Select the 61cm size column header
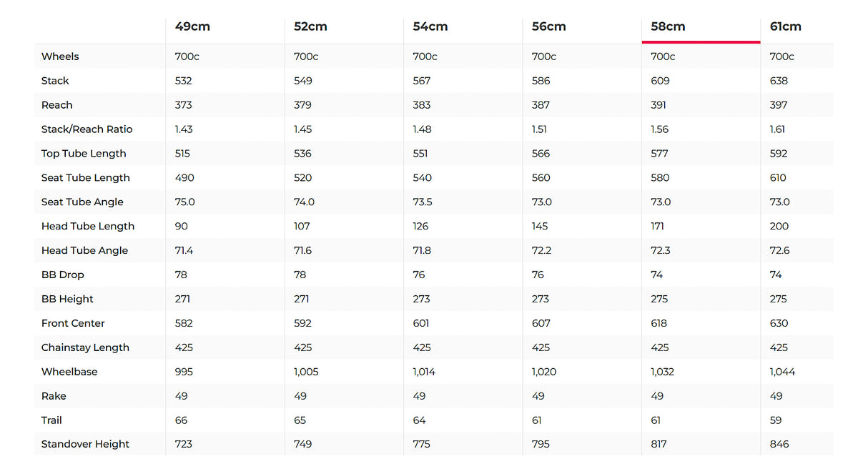The width and height of the screenshot is (868, 474). pyautogui.click(x=785, y=26)
